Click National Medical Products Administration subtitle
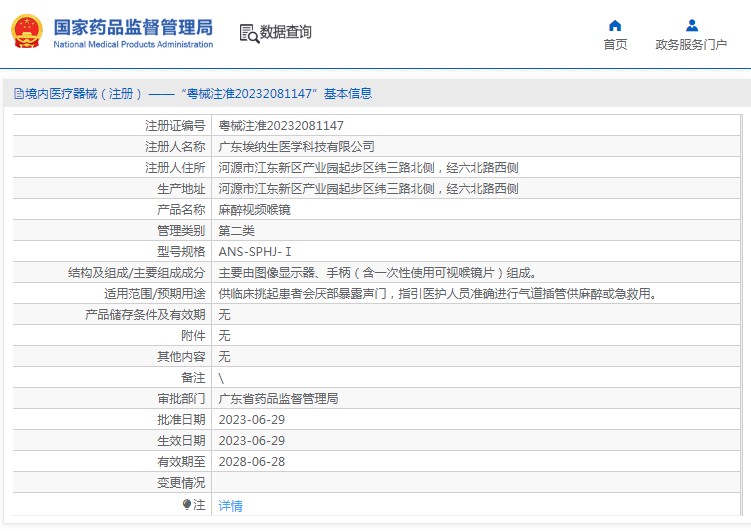This screenshot has height=531, width=751. coord(133,45)
